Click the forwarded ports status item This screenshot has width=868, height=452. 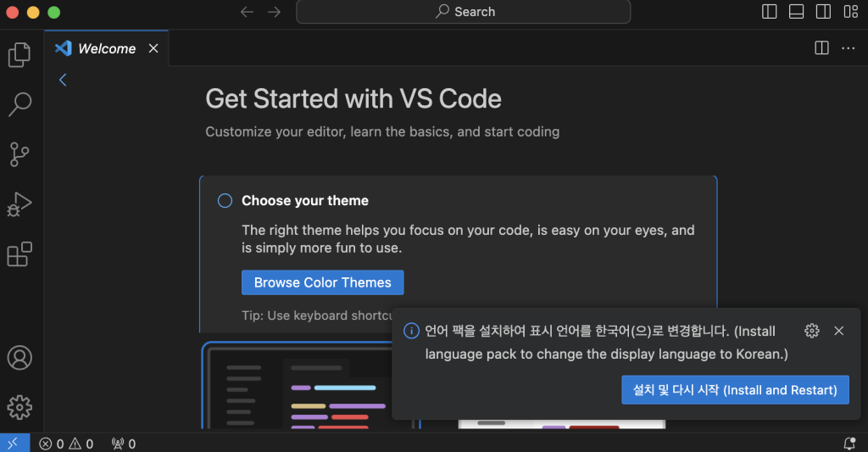pyautogui.click(x=124, y=444)
